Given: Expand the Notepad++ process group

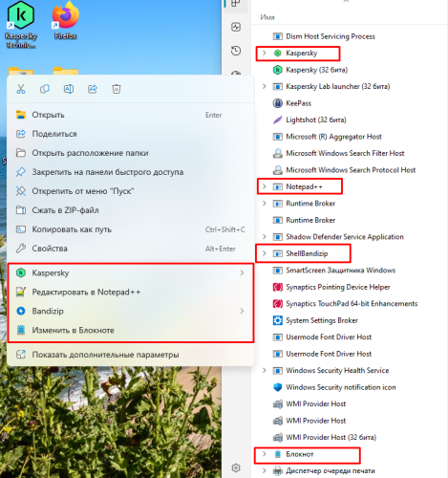Looking at the screenshot, I should (264, 186).
